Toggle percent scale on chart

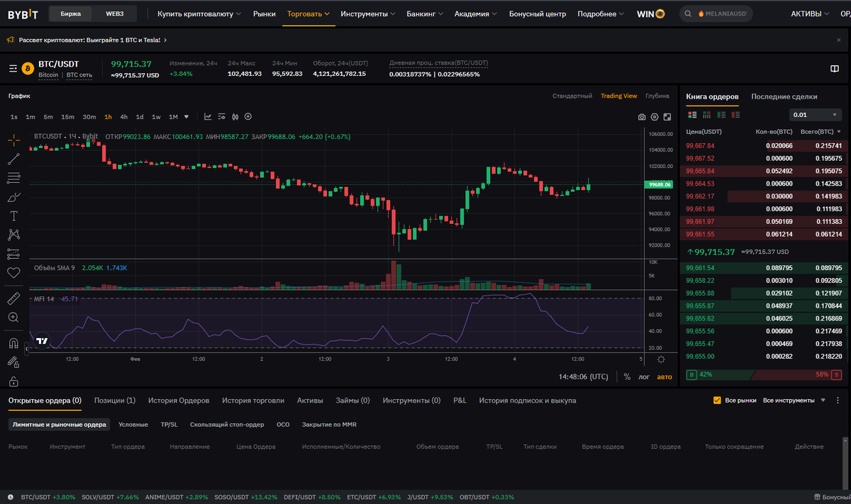pyautogui.click(x=627, y=377)
